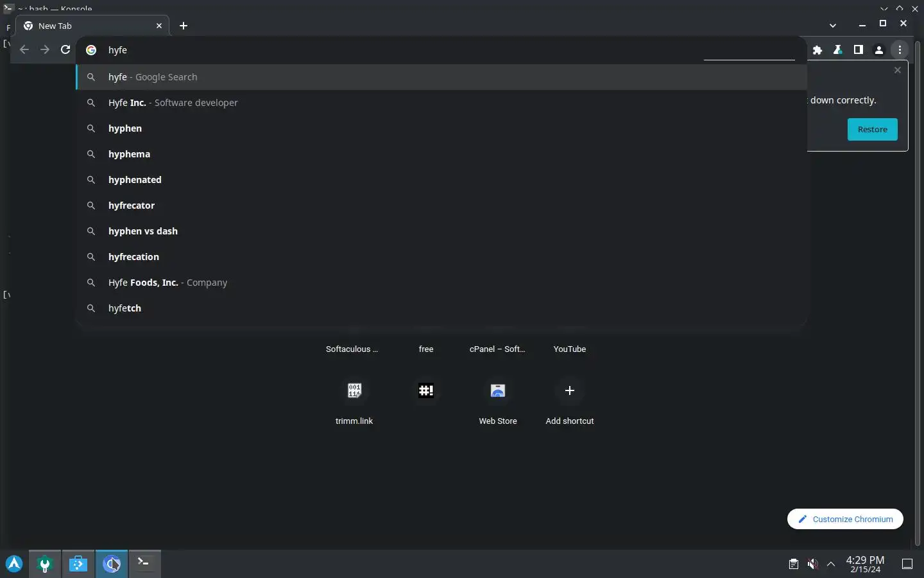Click Add shortcut plus tile
The image size is (924, 578).
(570, 401)
